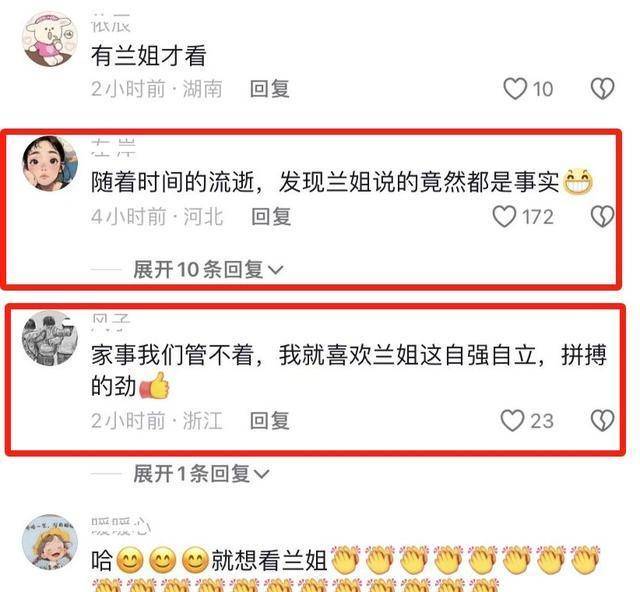Like the comment with 172 likes
The height and width of the screenshot is (592, 640).
coord(504,216)
